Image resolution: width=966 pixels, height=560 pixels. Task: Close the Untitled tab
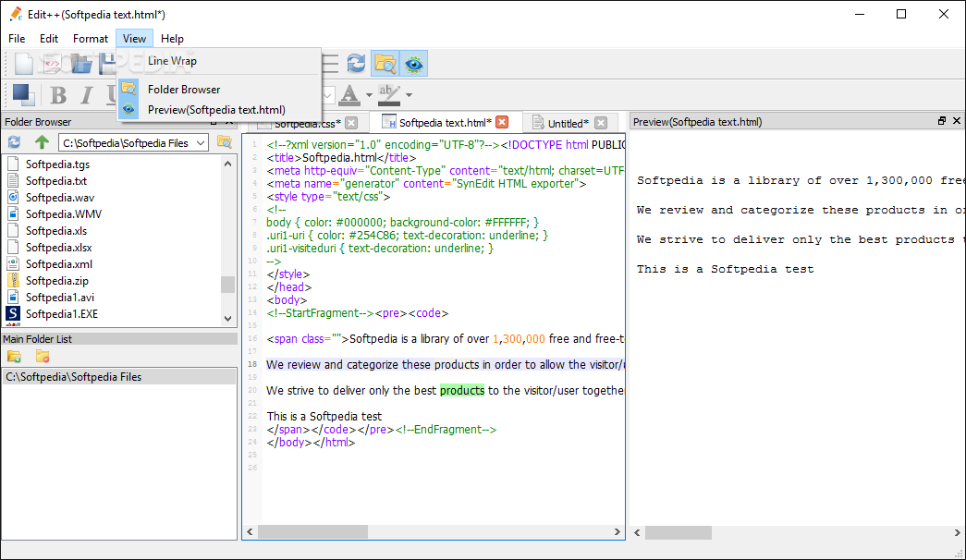pos(601,123)
